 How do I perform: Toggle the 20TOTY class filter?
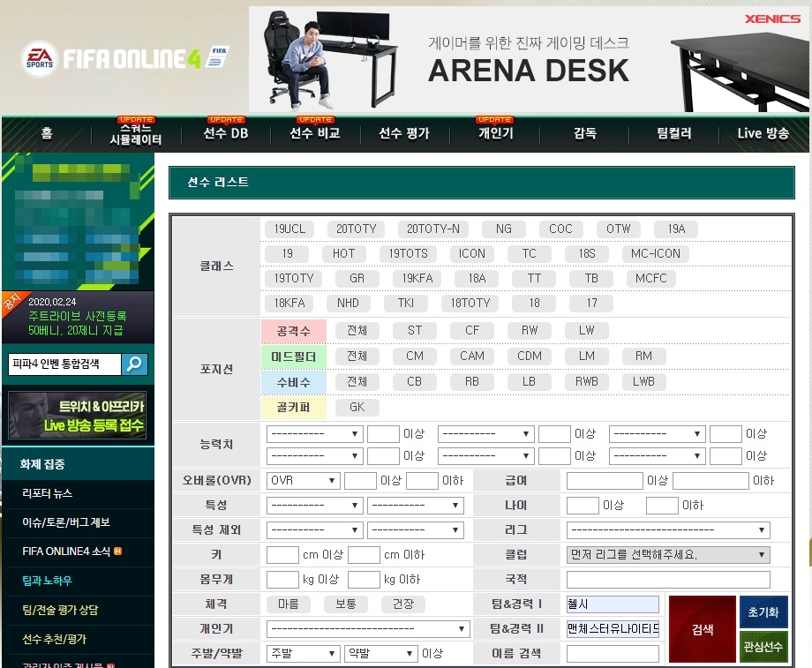click(x=357, y=229)
